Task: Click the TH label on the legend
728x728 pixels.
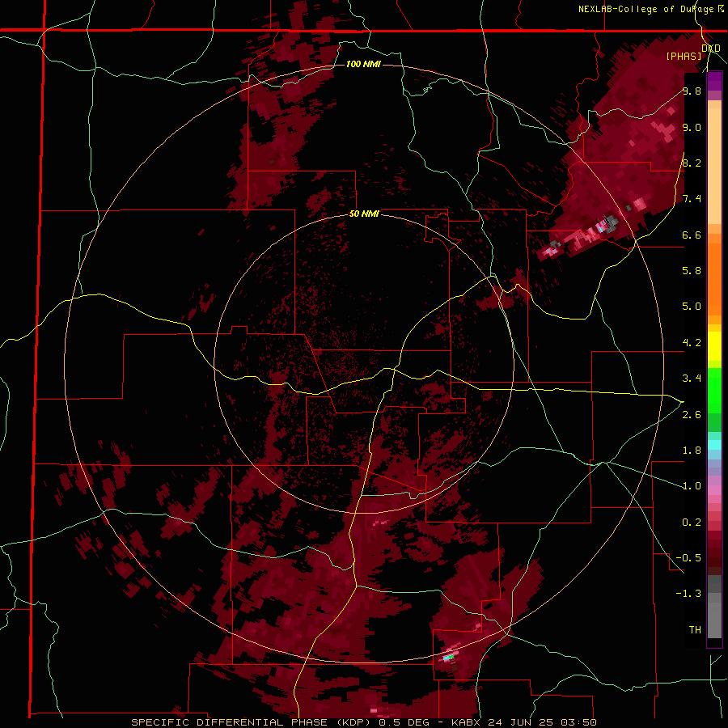Action: [695, 630]
